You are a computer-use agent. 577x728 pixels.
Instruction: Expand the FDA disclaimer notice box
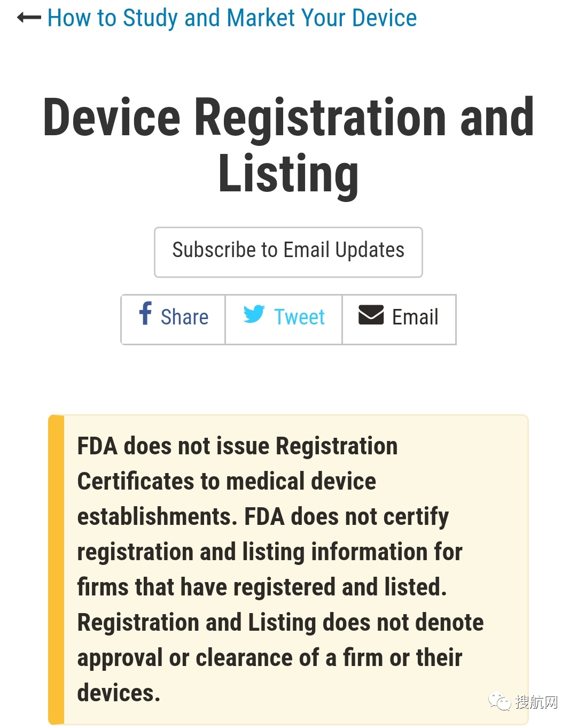(x=288, y=569)
